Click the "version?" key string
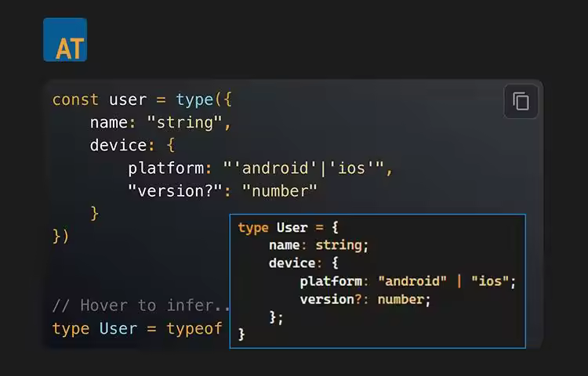Screen dimensions: 588x376 (x=180, y=191)
